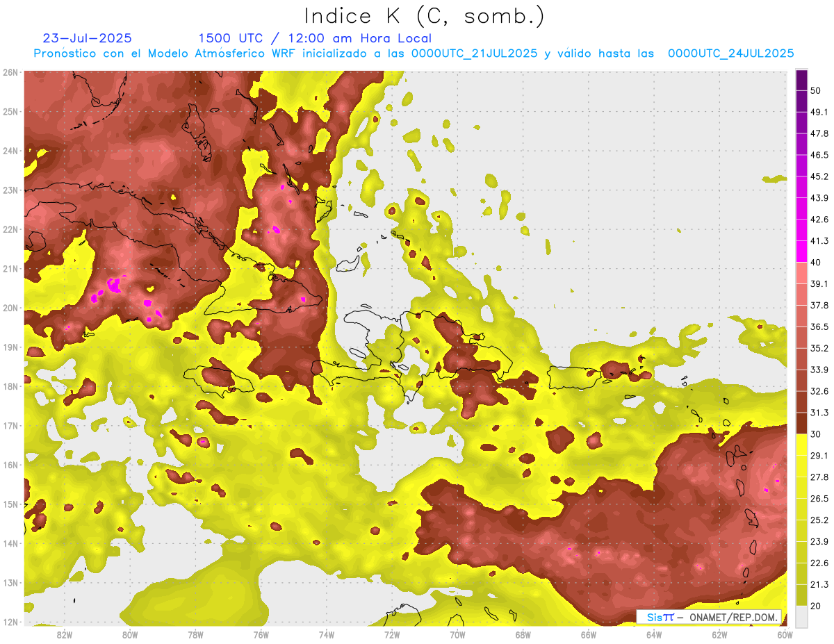Pick the dark purple swatch above 50

[x=801, y=81]
